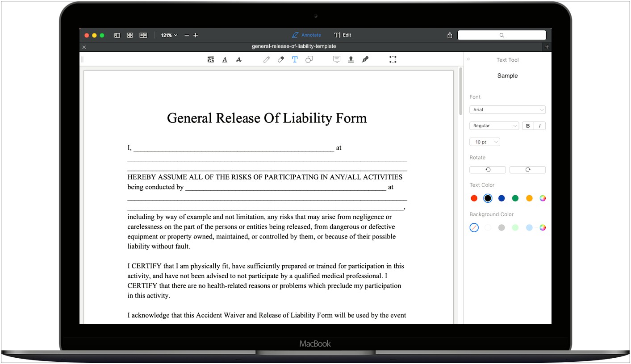Open custom text color picker
Viewport: 631px width, 364px height.
coord(543,198)
